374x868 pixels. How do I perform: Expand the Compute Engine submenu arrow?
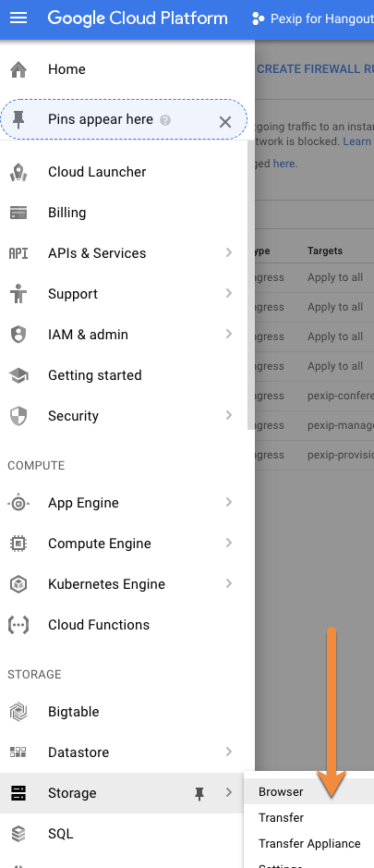(229, 543)
